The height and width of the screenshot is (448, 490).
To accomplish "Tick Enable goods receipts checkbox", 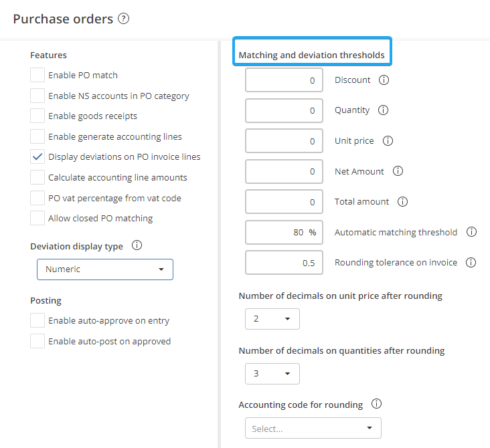I will coord(38,116).
